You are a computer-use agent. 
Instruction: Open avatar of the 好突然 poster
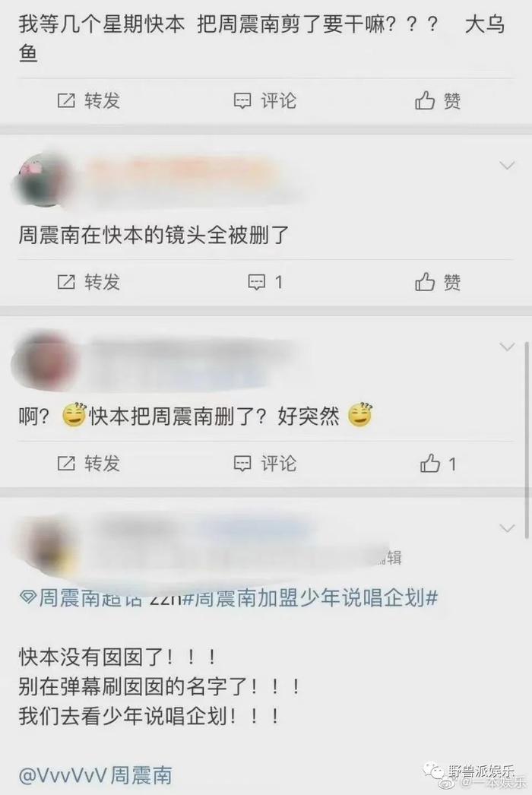click(x=43, y=360)
